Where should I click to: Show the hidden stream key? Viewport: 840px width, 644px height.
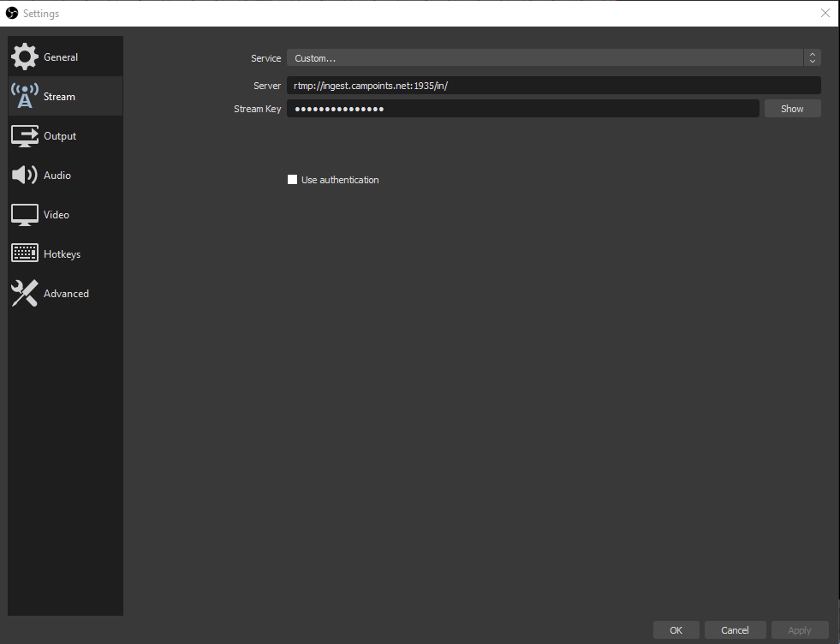792,109
